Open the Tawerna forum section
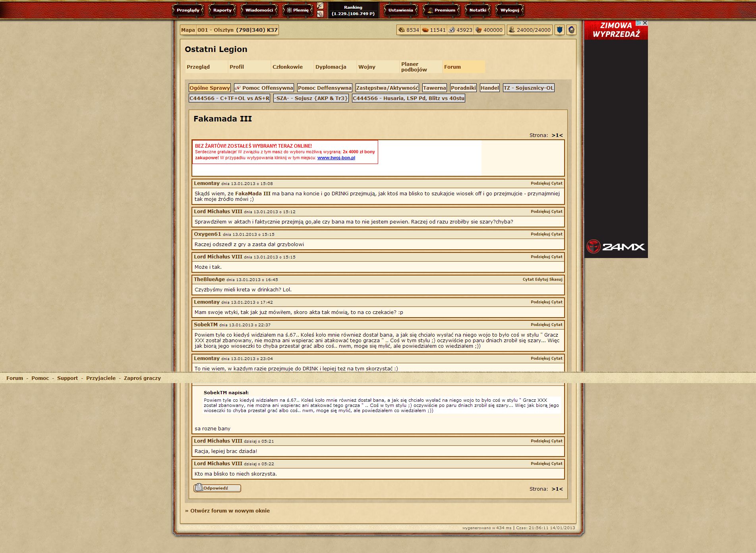Viewport: 756px width, 553px height. click(x=434, y=88)
